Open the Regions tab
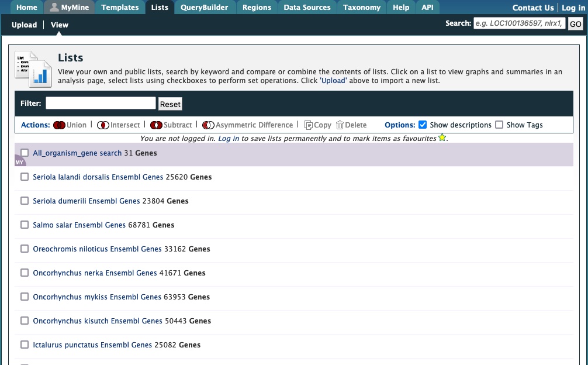588x365 pixels. tap(257, 7)
